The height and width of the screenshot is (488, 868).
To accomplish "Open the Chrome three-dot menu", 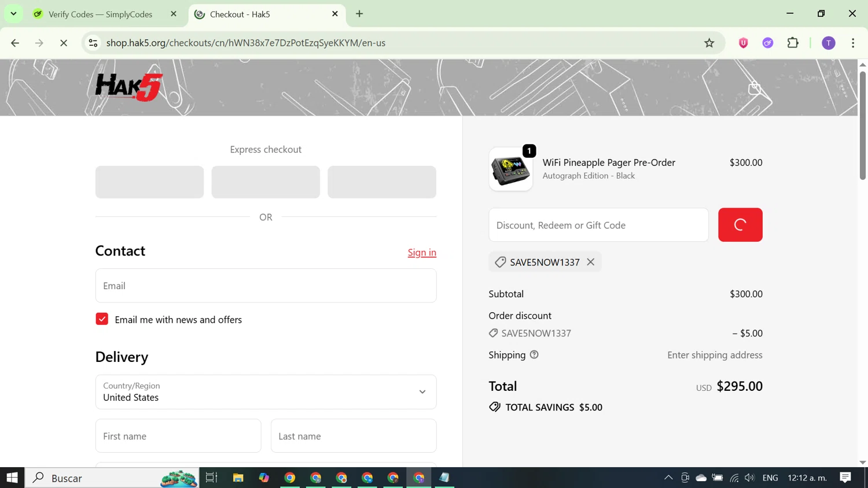I will (x=853, y=43).
